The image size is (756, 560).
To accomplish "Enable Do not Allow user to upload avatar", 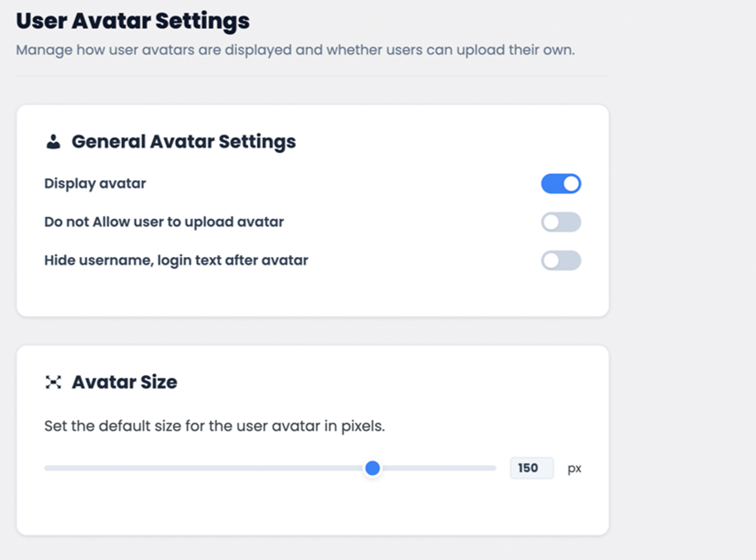I will pos(561,222).
